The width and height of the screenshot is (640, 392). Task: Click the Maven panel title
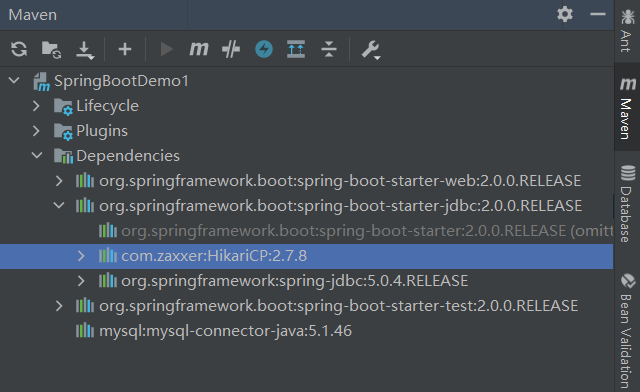pyautogui.click(x=33, y=15)
